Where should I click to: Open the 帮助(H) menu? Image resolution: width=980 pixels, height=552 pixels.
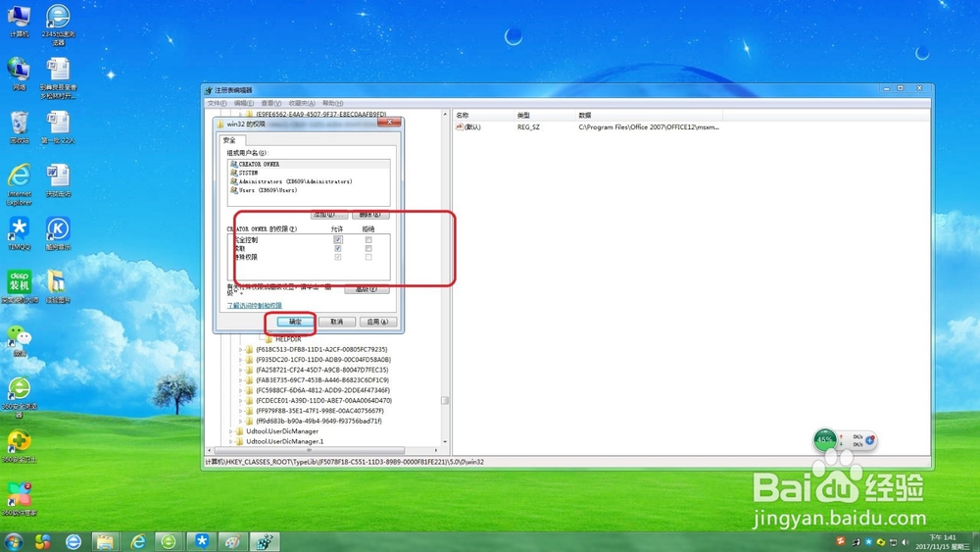point(332,103)
